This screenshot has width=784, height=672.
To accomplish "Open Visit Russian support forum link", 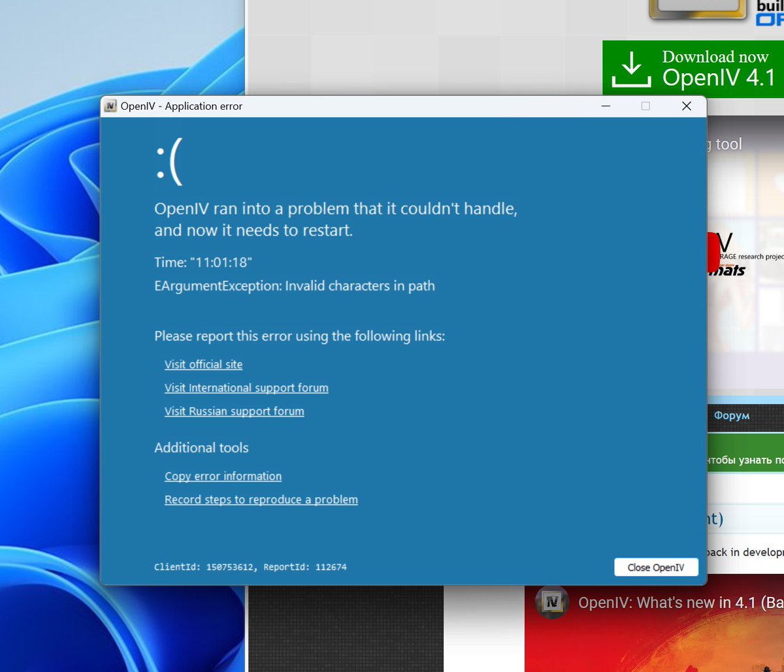I will click(x=234, y=411).
